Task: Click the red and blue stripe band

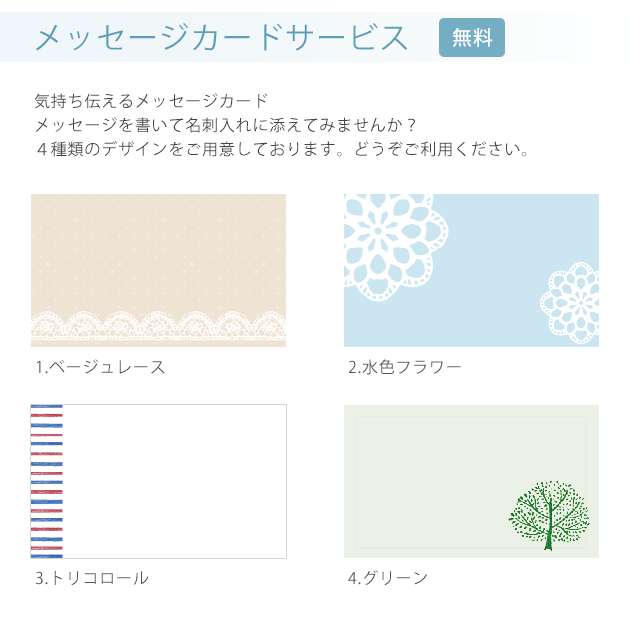Action: [x=47, y=481]
